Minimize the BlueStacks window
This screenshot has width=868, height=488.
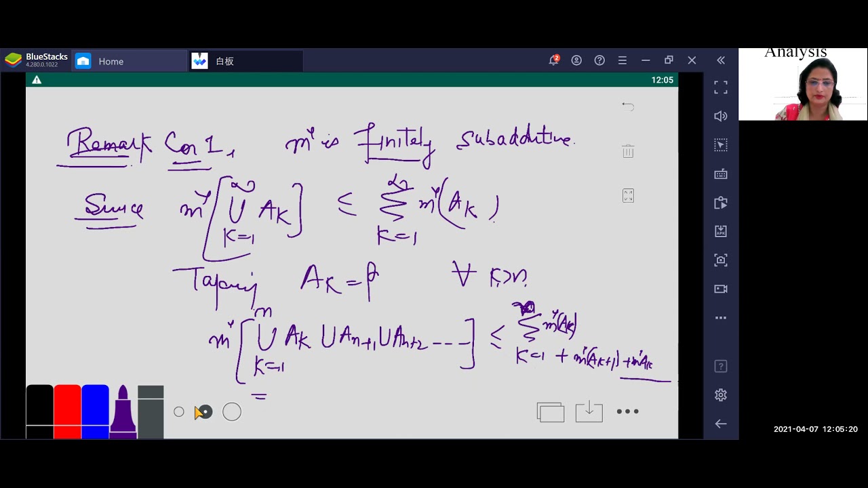click(x=646, y=60)
